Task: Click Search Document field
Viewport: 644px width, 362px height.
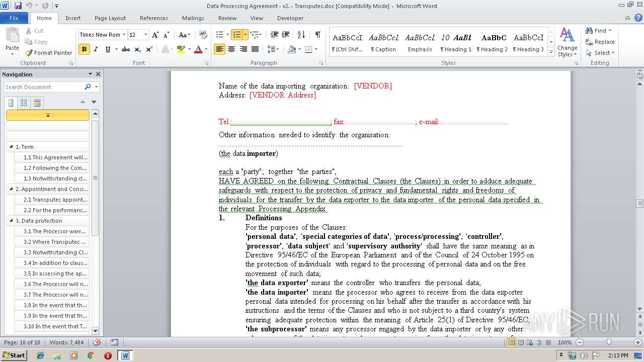Action: (x=44, y=87)
